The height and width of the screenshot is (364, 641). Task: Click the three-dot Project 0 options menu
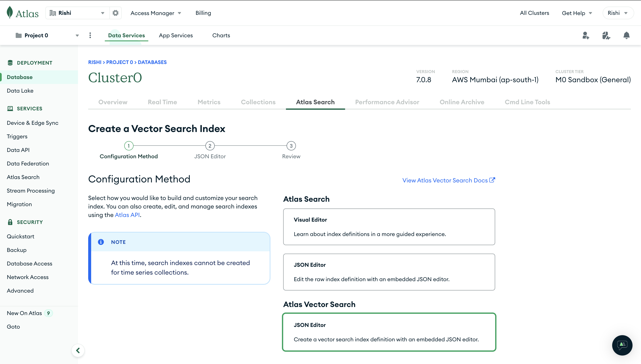90,35
